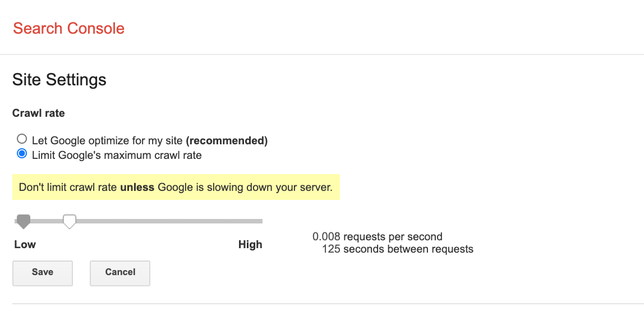Image resolution: width=644 pixels, height=329 pixels.
Task: Click the yellow crawl rate warning message
Action: (x=176, y=187)
